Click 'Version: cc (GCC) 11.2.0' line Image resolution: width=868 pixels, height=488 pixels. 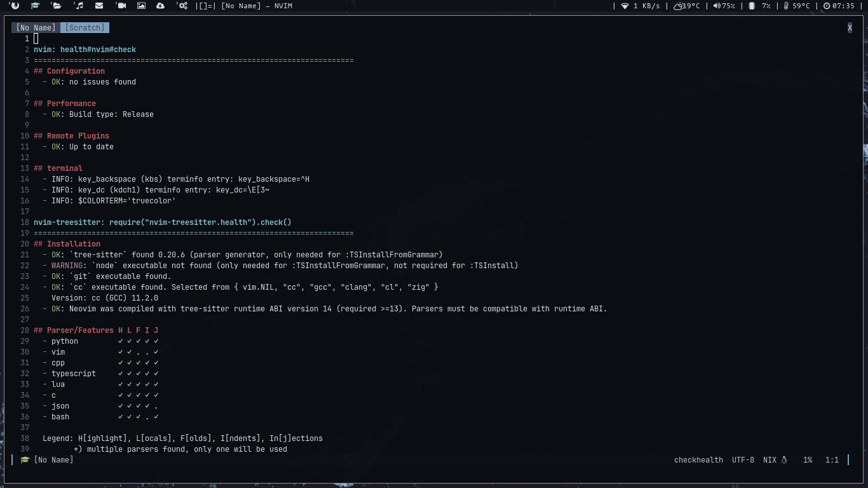105,298
